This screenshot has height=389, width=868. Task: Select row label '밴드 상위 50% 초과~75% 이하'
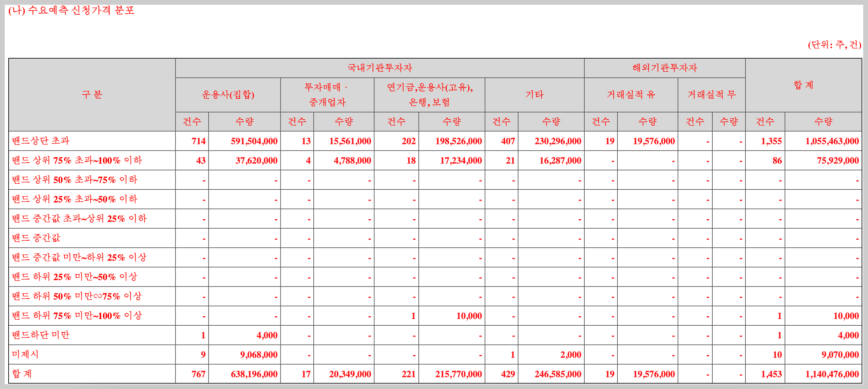pos(75,180)
